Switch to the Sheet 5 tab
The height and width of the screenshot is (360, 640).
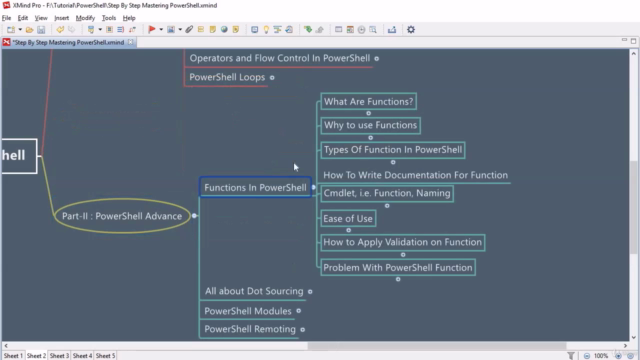[x=105, y=356]
